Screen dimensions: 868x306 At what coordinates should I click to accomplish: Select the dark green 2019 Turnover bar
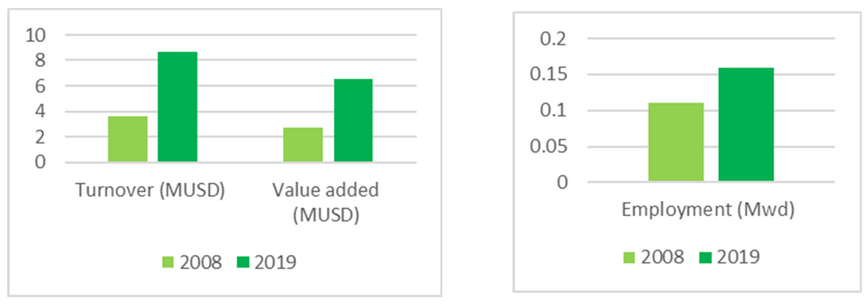tap(178, 107)
